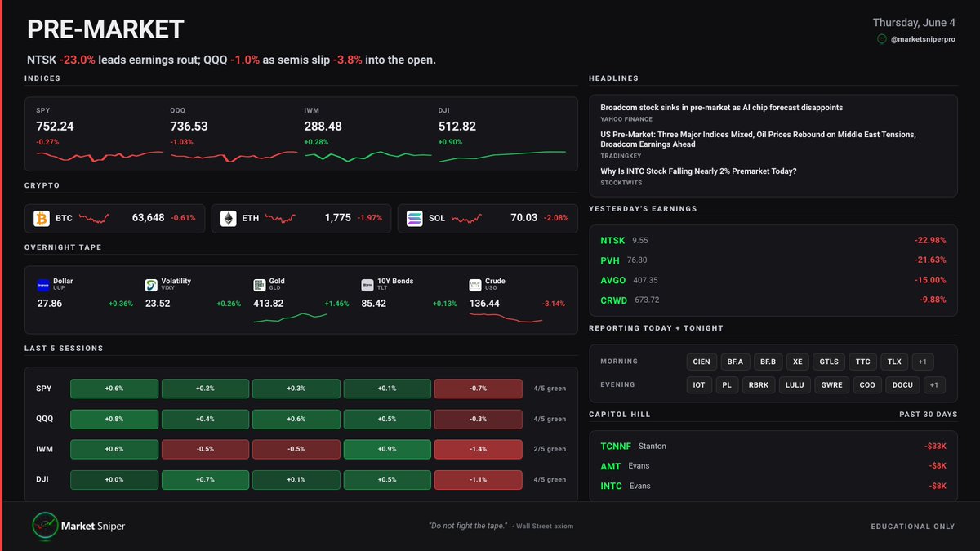Select the GTLS earnings chip

click(829, 362)
